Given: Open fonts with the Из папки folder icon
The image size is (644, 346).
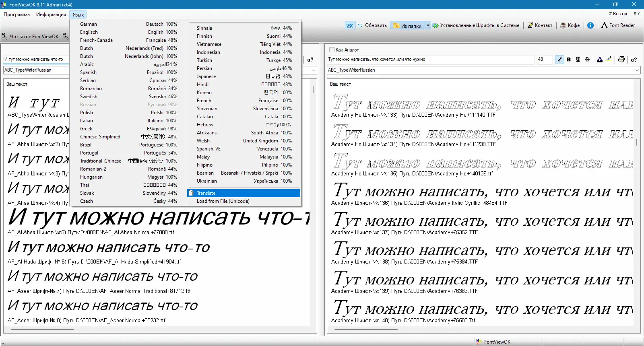Looking at the screenshot, I should tap(396, 26).
